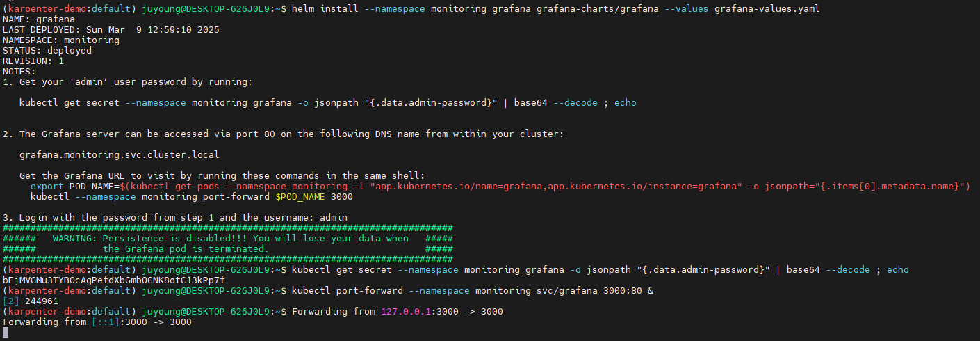The height and width of the screenshot is (341, 980).
Task: Select the 'NOTES:' heading
Action: pos(19,72)
